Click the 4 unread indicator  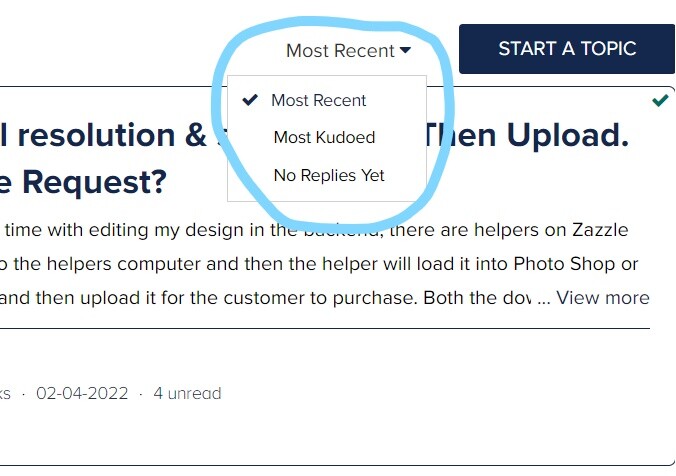click(187, 393)
